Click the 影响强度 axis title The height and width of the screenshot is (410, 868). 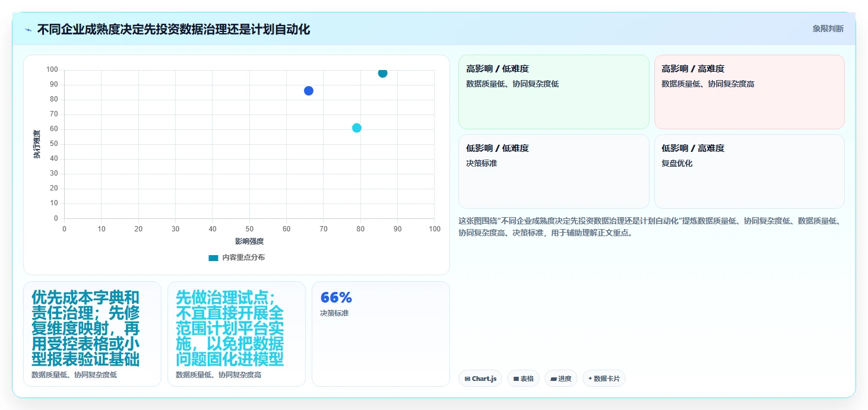pos(249,241)
